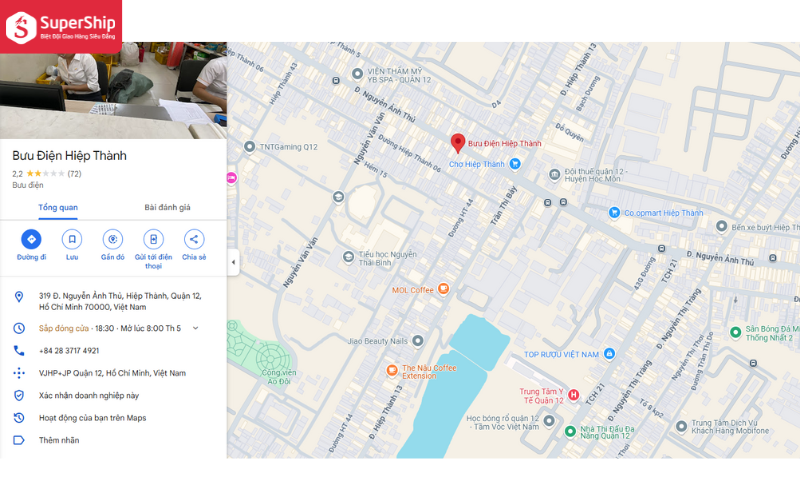Screen dimensions: 800x500
Task: Click Sân Bóng Đá Thống Nhất 2 marker
Action: coord(735,333)
